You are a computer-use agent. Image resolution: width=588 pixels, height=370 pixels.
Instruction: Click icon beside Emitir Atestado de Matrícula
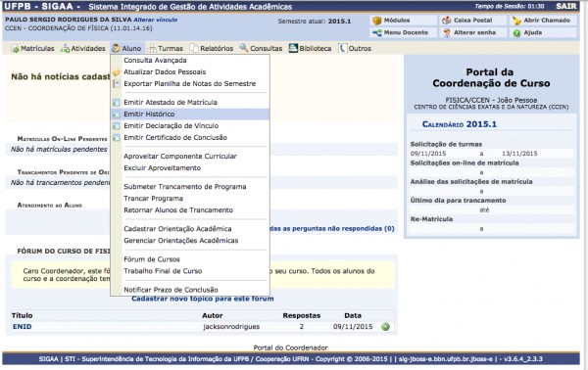117,102
